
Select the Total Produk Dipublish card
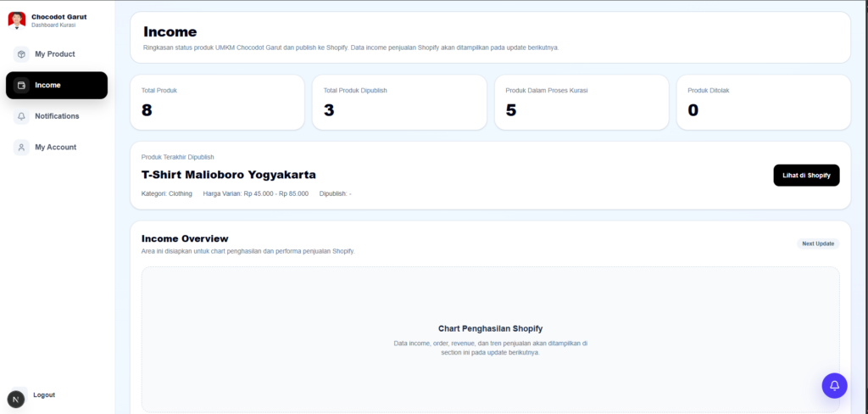(399, 102)
